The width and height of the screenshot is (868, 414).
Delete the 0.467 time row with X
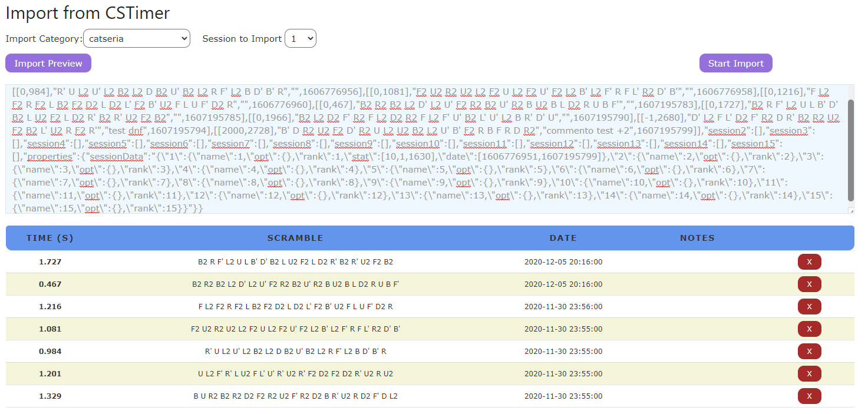(x=809, y=284)
